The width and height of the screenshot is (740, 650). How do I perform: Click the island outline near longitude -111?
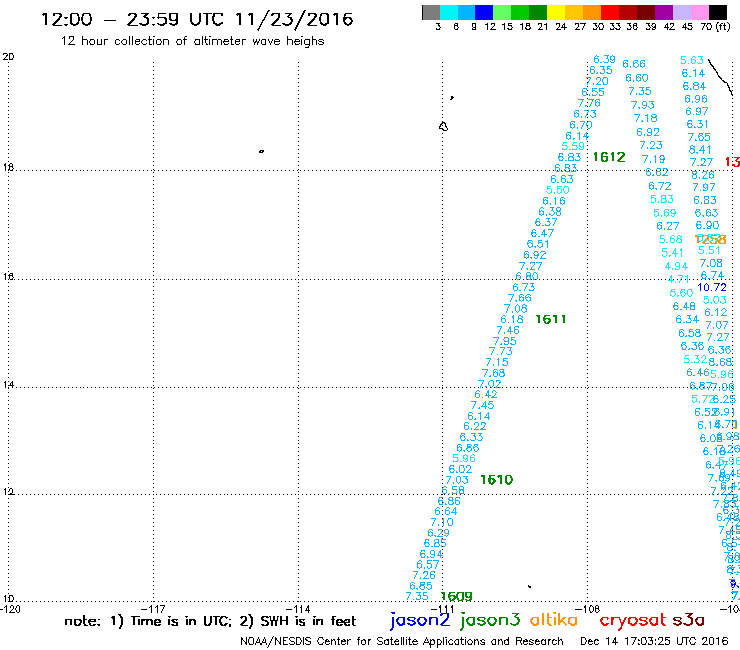443,126
